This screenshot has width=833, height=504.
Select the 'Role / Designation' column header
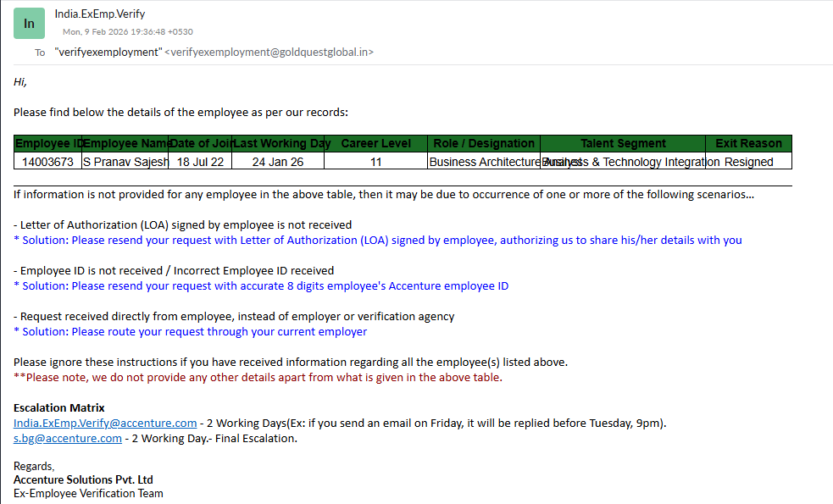point(483,143)
